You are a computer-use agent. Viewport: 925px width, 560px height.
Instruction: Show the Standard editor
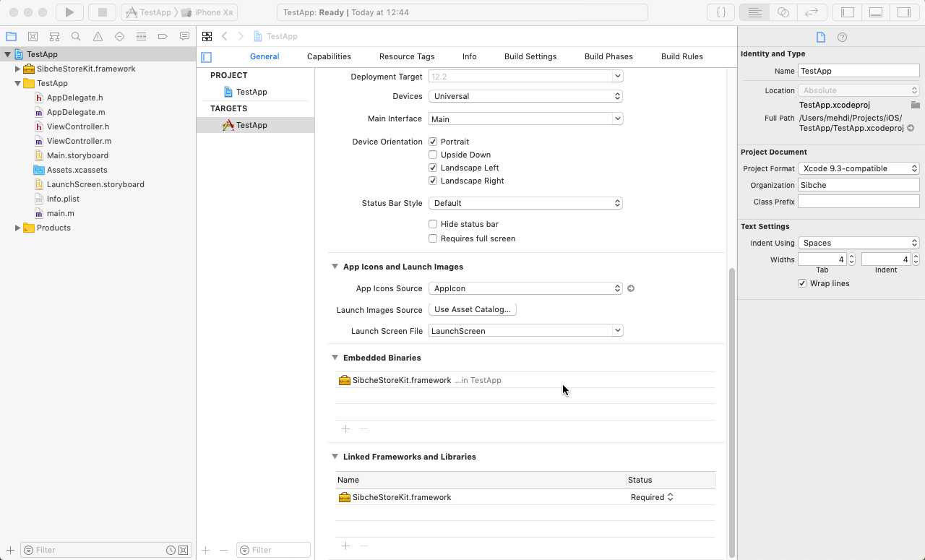coord(754,12)
